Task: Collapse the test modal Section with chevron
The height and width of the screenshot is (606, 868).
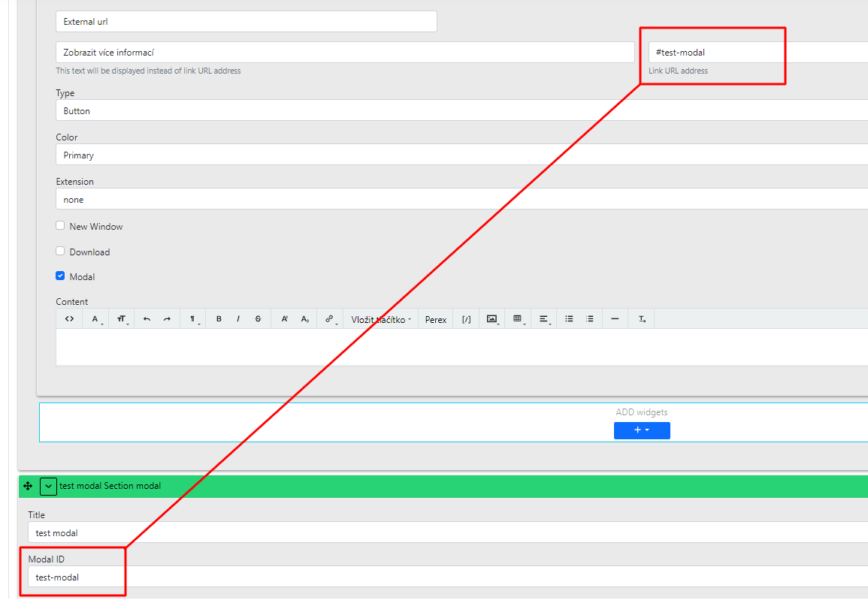Action: tap(48, 486)
